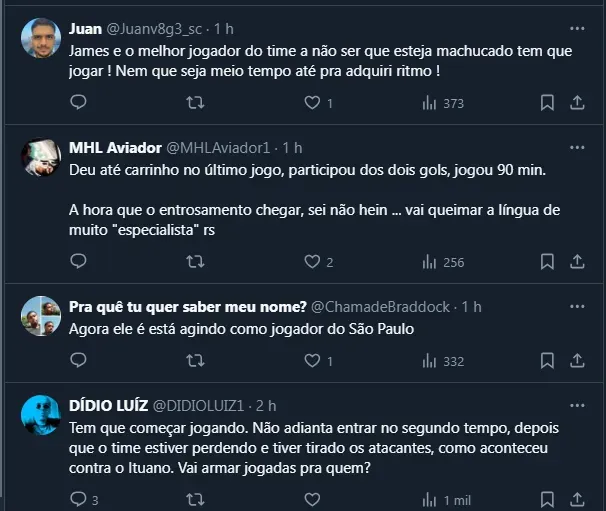Bookmark Juan's tweet
Viewport: 606px width, 511px height.
point(547,102)
